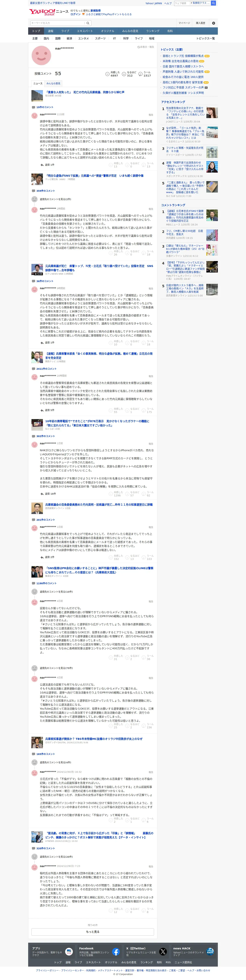Screen dimensions: 246x980
Task: Open the トップ tab in main navigation
Action: [36, 31]
